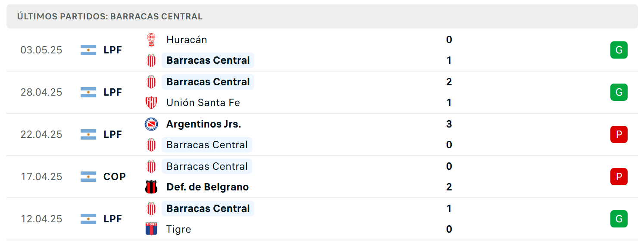Click the Huracán club crest icon

click(x=151, y=40)
